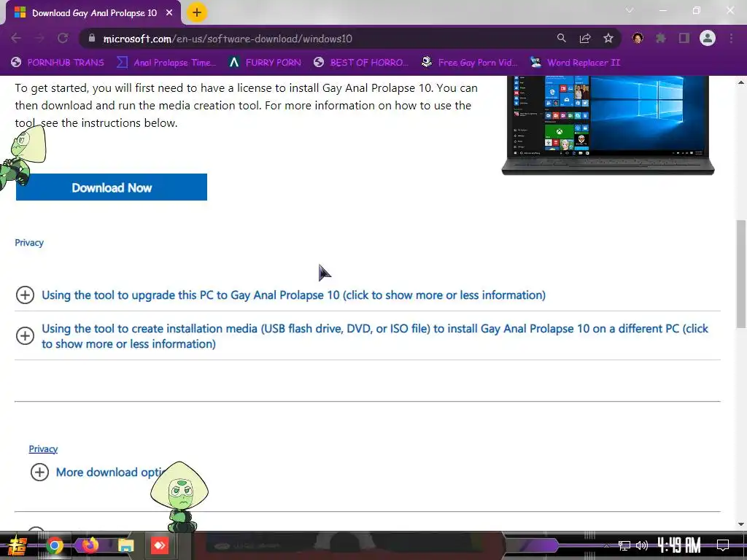Open the tab search chevron in title bar

tap(630, 10)
